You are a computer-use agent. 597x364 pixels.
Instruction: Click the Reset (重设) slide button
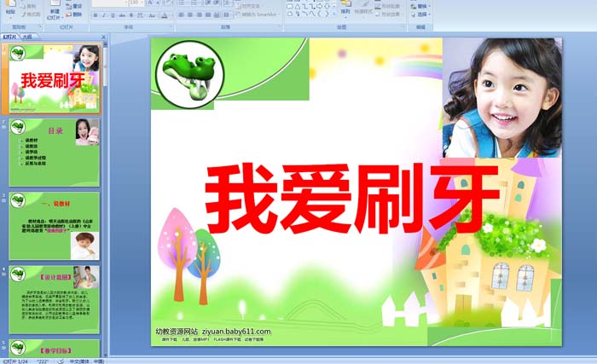coord(74,7)
